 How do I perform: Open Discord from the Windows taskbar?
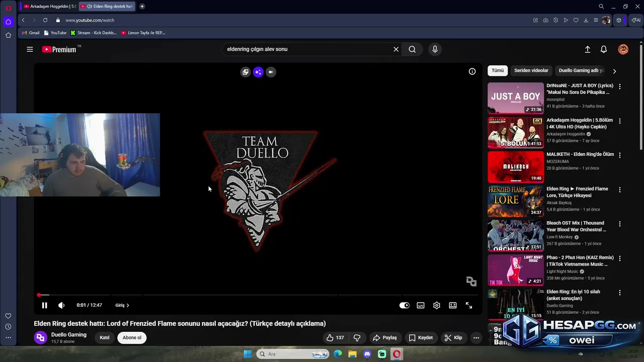pyautogui.click(x=367, y=354)
